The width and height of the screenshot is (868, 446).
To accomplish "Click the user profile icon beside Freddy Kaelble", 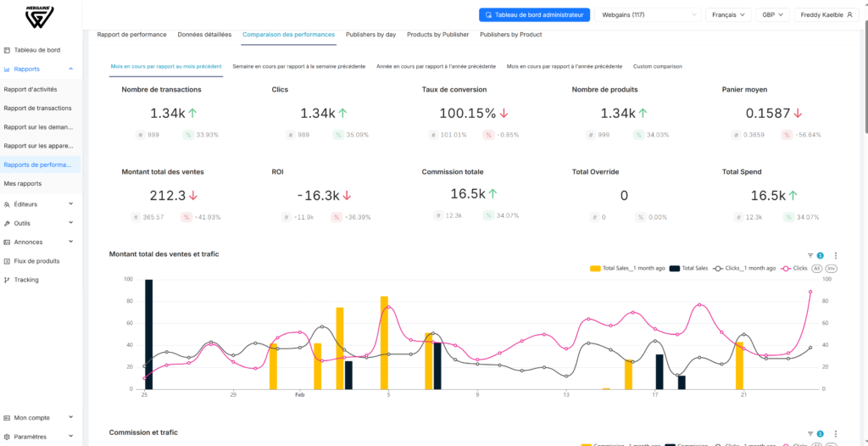I will point(849,15).
